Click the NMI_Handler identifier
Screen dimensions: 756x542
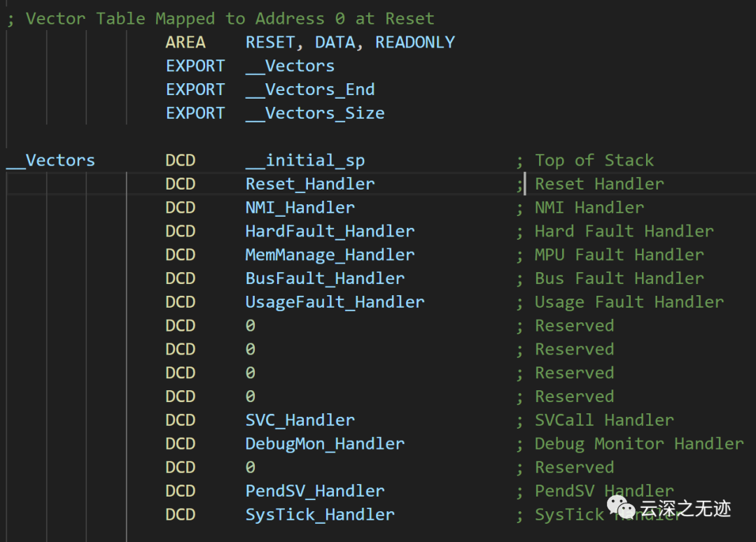click(300, 208)
